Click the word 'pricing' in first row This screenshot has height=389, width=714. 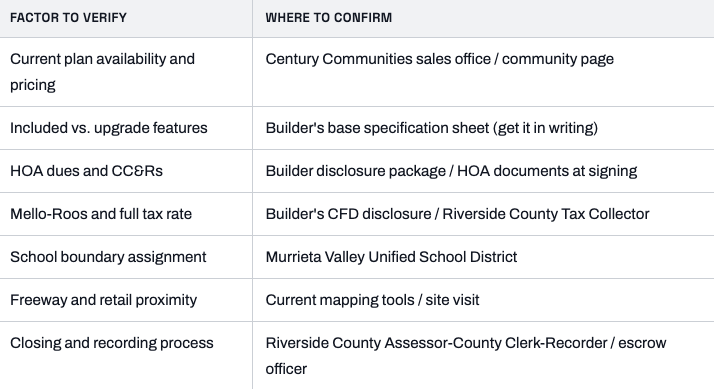(x=33, y=85)
